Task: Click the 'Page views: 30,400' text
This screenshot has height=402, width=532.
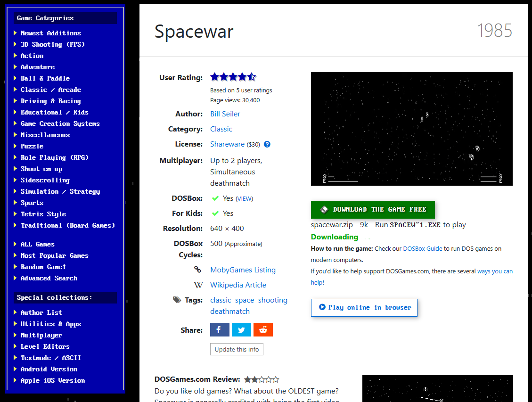Action: [235, 100]
